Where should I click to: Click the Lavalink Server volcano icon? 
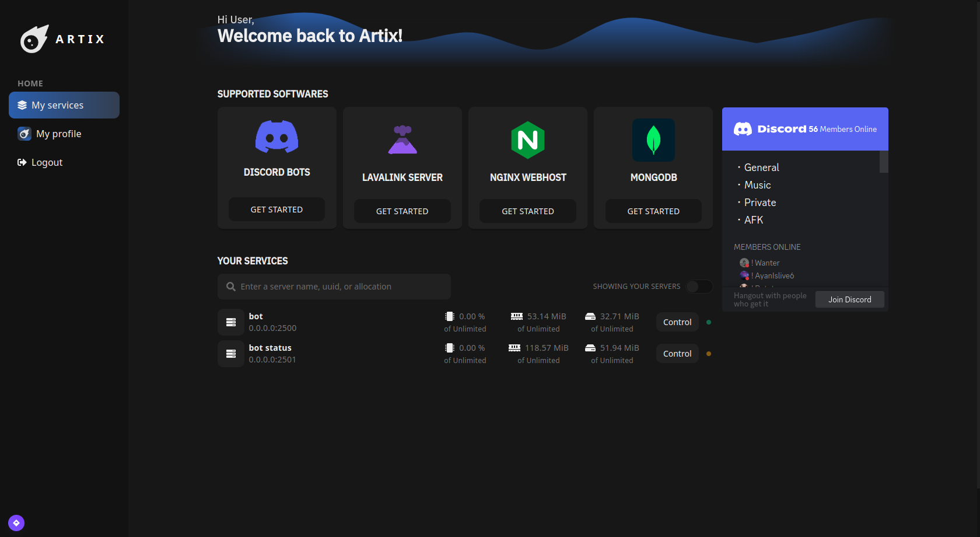coord(402,140)
